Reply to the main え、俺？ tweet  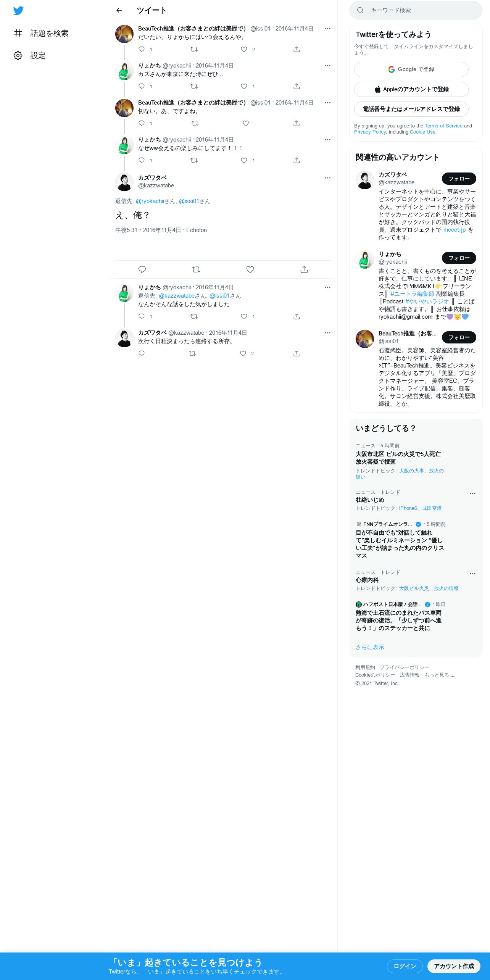(x=142, y=269)
